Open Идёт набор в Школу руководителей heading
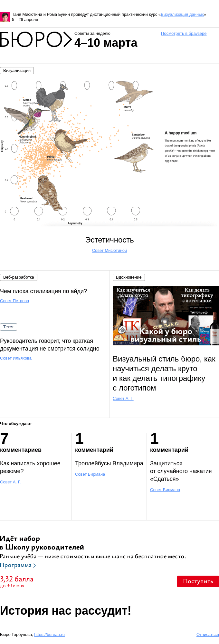 [x=42, y=543]
